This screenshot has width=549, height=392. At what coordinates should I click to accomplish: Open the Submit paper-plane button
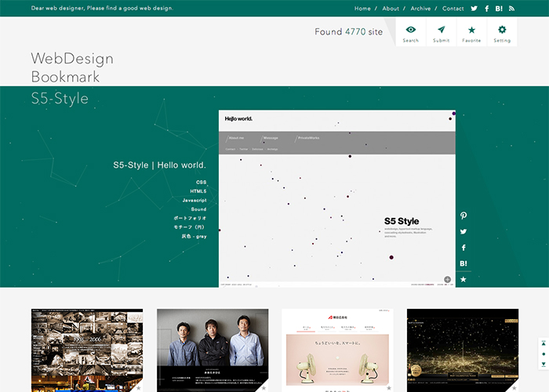coord(441,33)
